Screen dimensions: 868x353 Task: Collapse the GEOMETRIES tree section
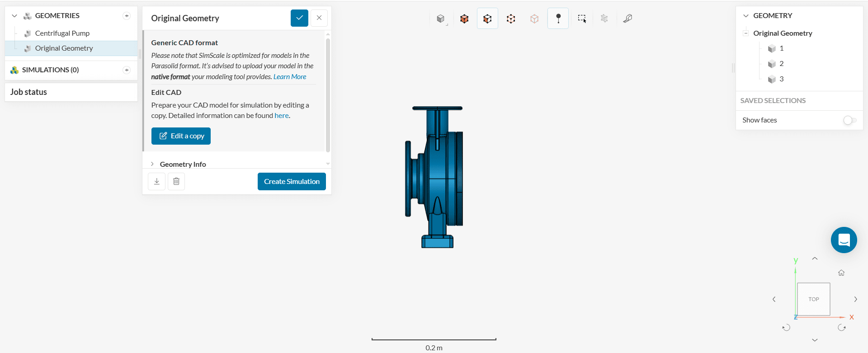[14, 16]
